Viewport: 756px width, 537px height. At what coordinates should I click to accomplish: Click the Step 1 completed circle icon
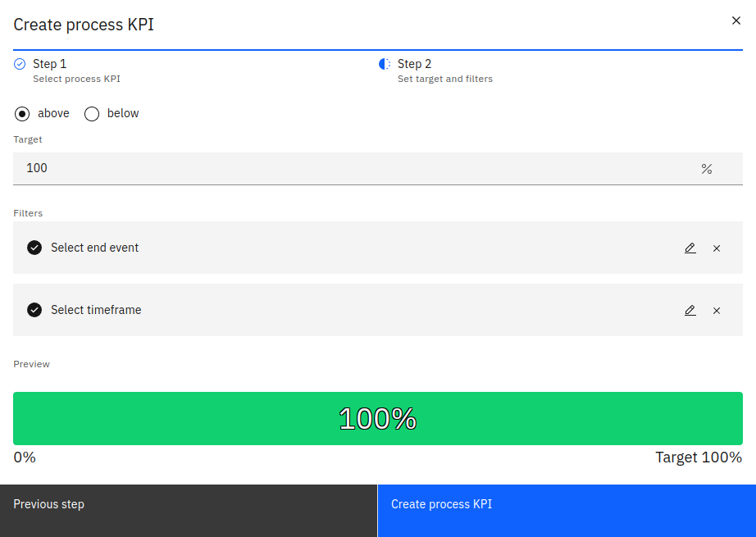pos(20,64)
